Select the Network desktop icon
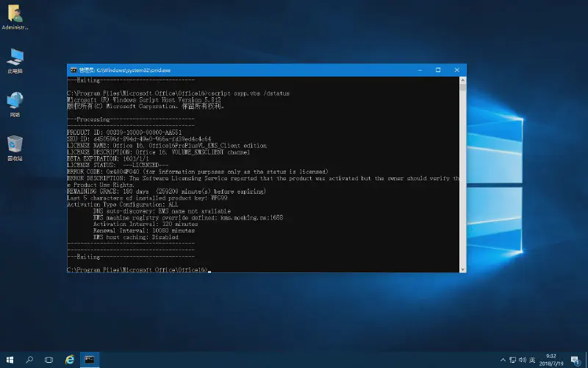The height and width of the screenshot is (368, 588). (x=15, y=103)
